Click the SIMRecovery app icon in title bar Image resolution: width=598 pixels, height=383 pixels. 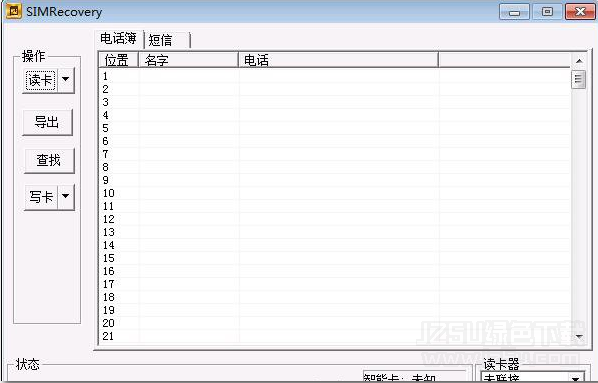pyautogui.click(x=13, y=11)
